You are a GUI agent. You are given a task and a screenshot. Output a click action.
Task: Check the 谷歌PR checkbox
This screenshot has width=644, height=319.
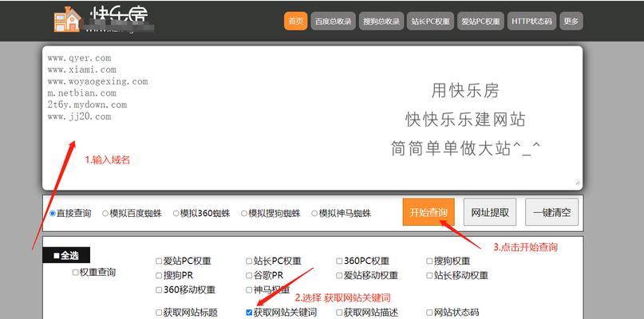[249, 275]
